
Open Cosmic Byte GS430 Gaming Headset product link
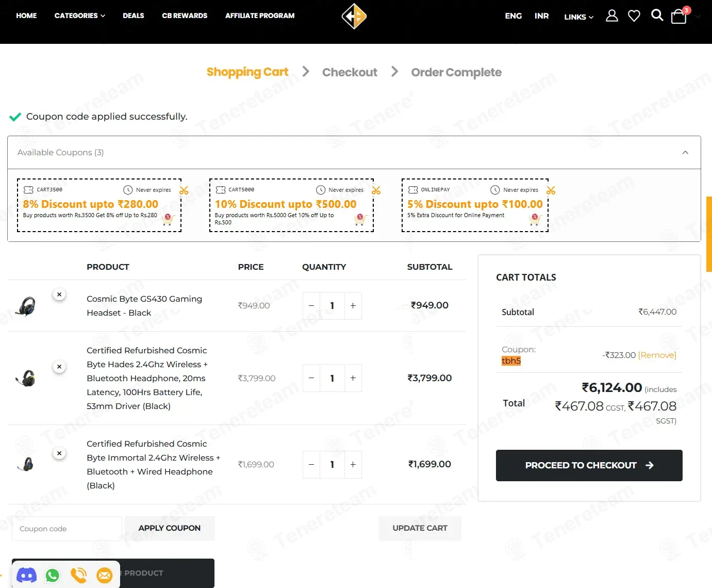tap(144, 306)
